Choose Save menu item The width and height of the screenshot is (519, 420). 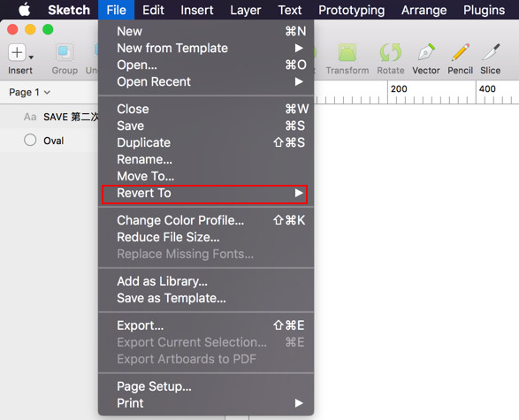pos(206,126)
